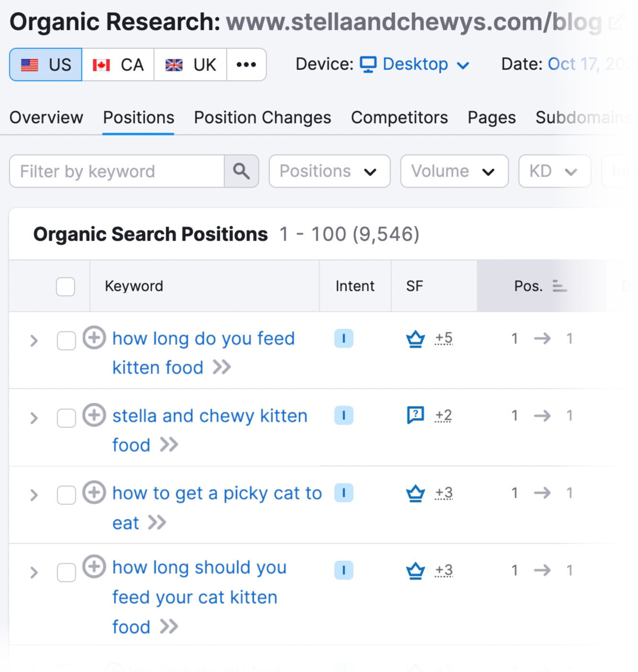
Task: Add 'how long should you feed your cat' via plus icon
Action: click(94, 567)
